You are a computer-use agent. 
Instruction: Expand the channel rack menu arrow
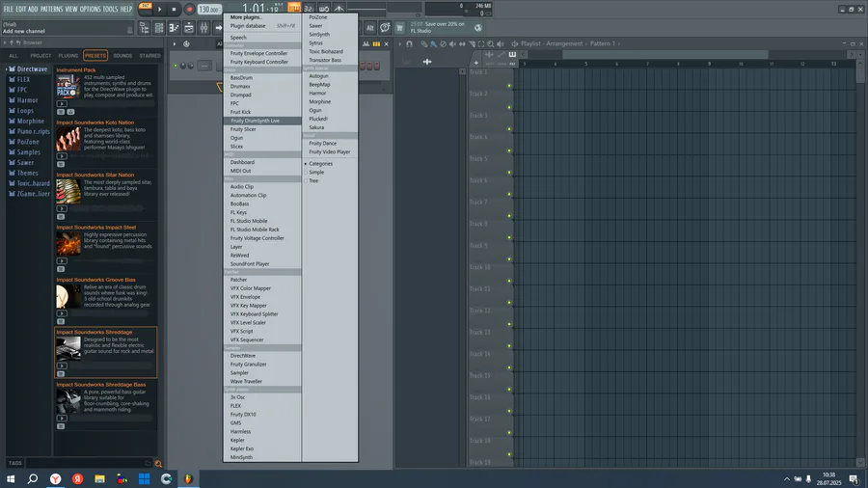pyautogui.click(x=175, y=43)
